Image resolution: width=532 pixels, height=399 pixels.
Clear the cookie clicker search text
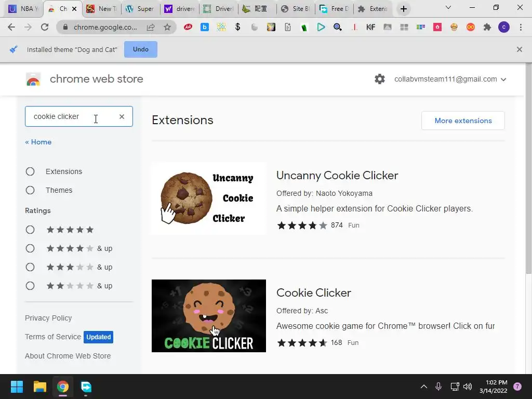point(122,116)
